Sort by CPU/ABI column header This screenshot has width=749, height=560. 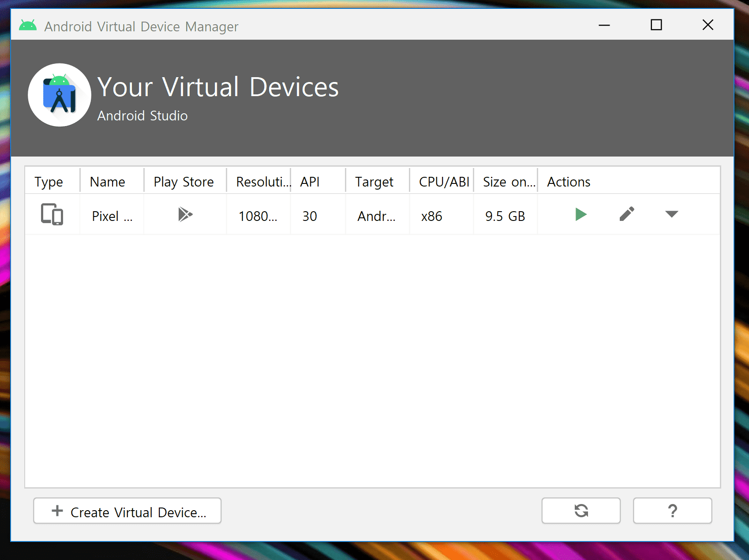point(442,182)
